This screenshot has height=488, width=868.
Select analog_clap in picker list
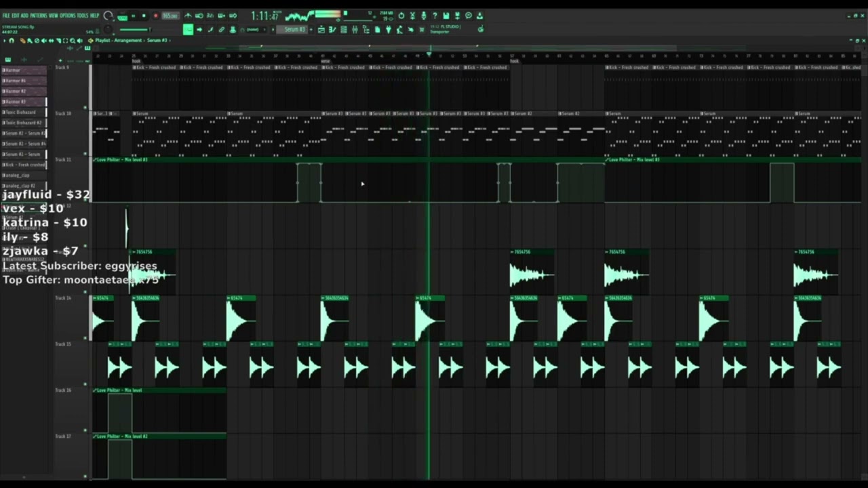24,175
